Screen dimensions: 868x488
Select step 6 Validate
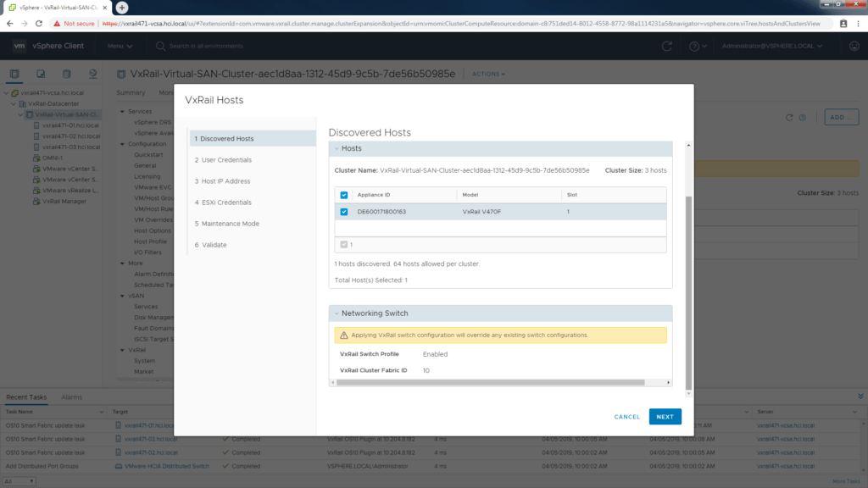pos(210,245)
